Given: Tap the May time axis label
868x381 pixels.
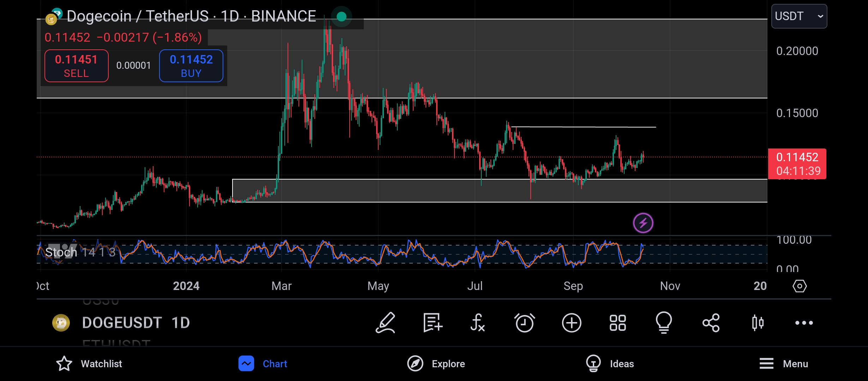Looking at the screenshot, I should point(378,286).
